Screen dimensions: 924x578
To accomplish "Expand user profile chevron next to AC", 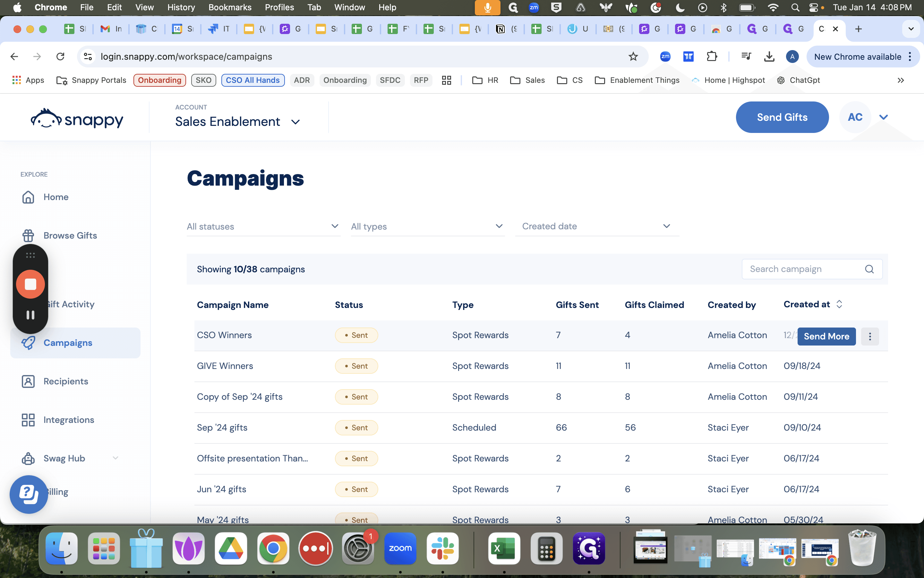I will [x=883, y=117].
